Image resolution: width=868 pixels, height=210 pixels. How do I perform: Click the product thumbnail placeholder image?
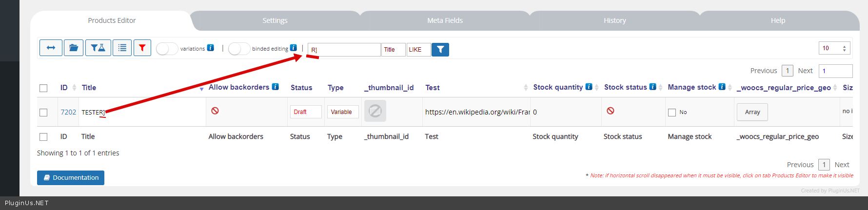(375, 111)
